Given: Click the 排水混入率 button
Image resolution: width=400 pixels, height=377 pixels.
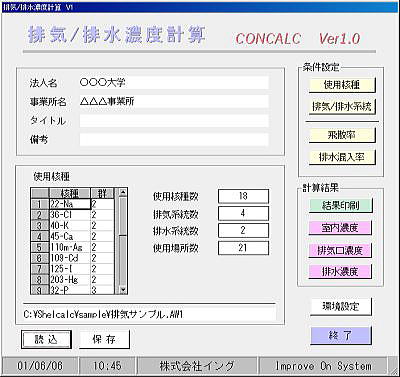Looking at the screenshot, I should click(342, 157).
